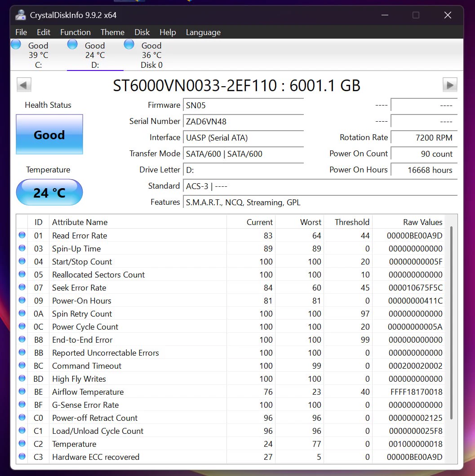Click status dot of Load/Unload Cycle Count row
This screenshot has height=476, width=475.
(x=22, y=431)
